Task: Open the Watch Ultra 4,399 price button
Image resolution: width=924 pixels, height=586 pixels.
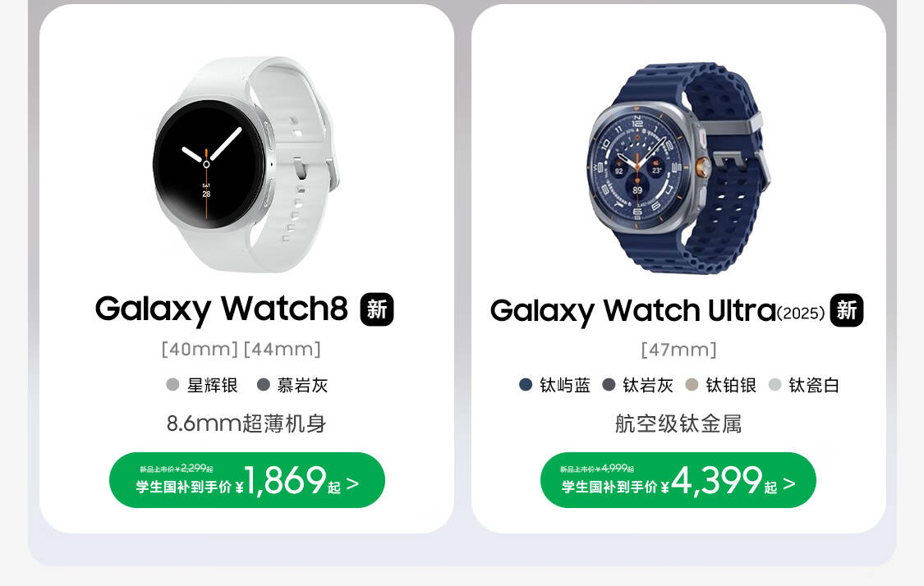Action: coord(678,480)
